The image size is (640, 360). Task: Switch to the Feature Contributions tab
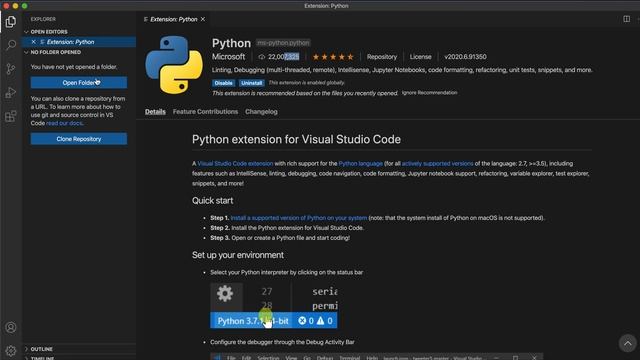pos(205,111)
